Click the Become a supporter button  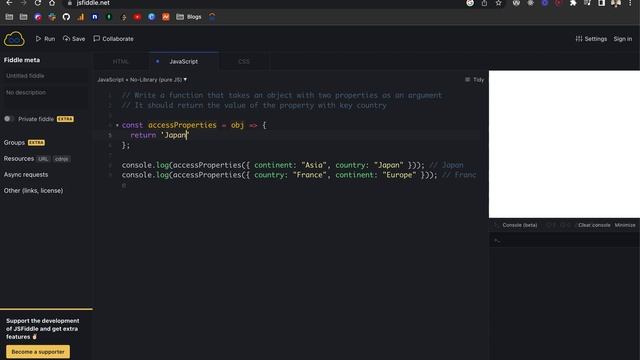[x=38, y=351]
